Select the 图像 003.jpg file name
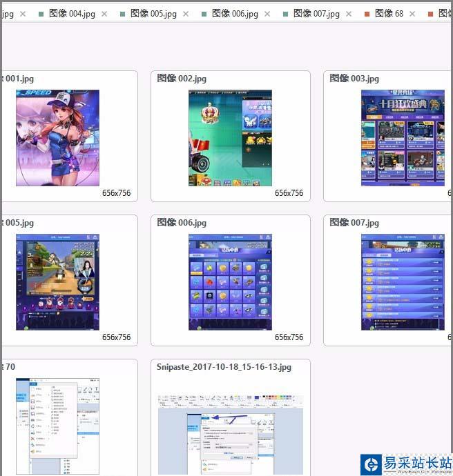 354,79
